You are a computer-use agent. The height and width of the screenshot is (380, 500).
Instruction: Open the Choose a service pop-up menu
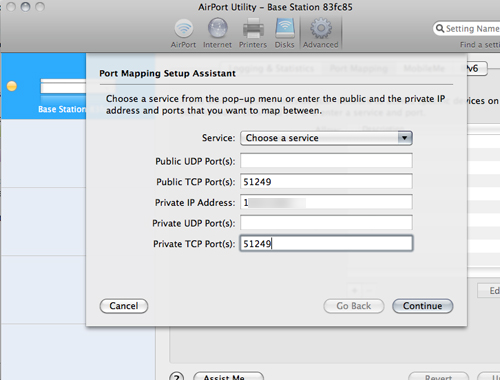326,138
